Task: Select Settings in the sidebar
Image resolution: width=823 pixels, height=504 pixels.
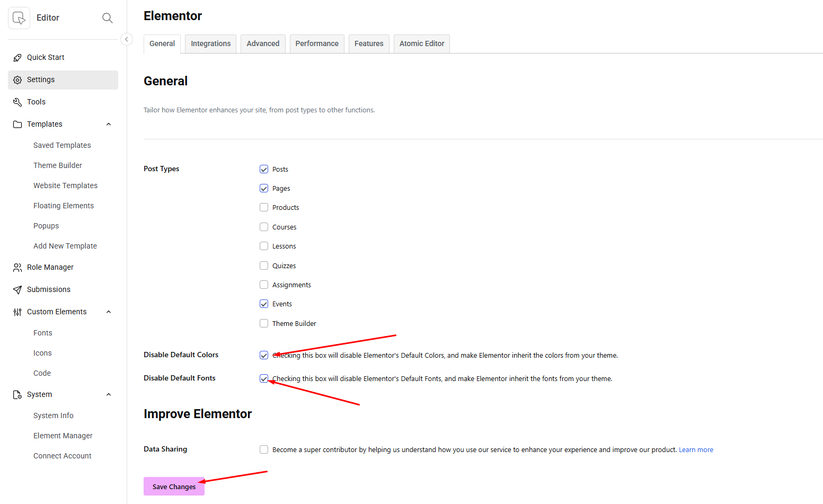Action: [x=63, y=79]
